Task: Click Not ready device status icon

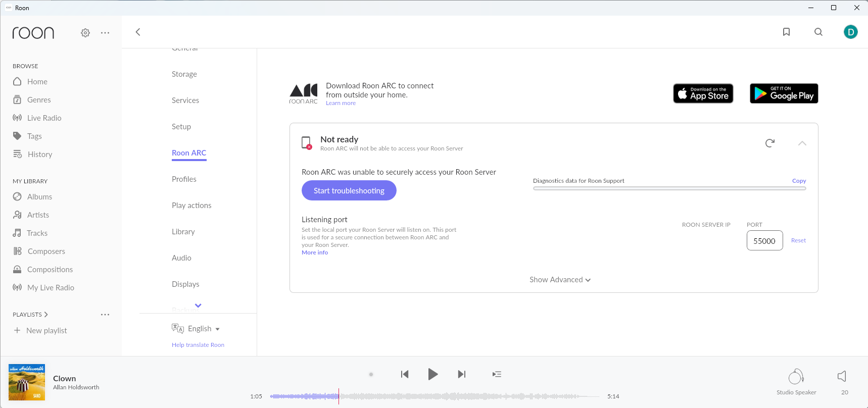Action: pos(306,143)
